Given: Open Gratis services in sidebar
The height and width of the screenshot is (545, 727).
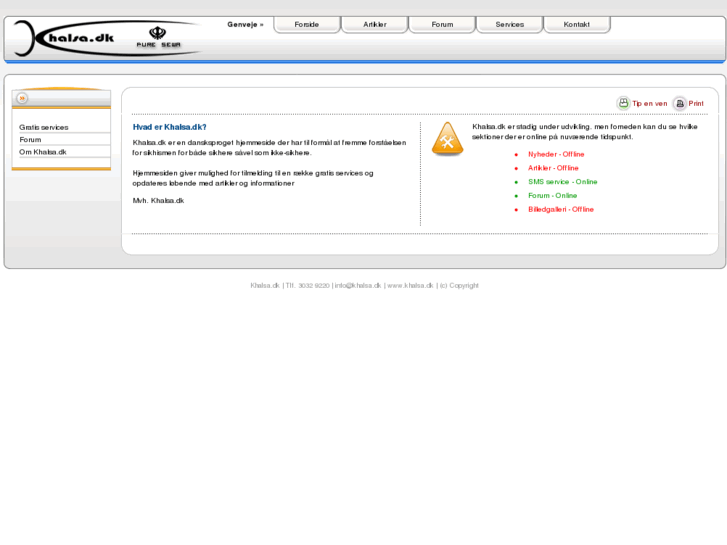Looking at the screenshot, I should pos(44,127).
